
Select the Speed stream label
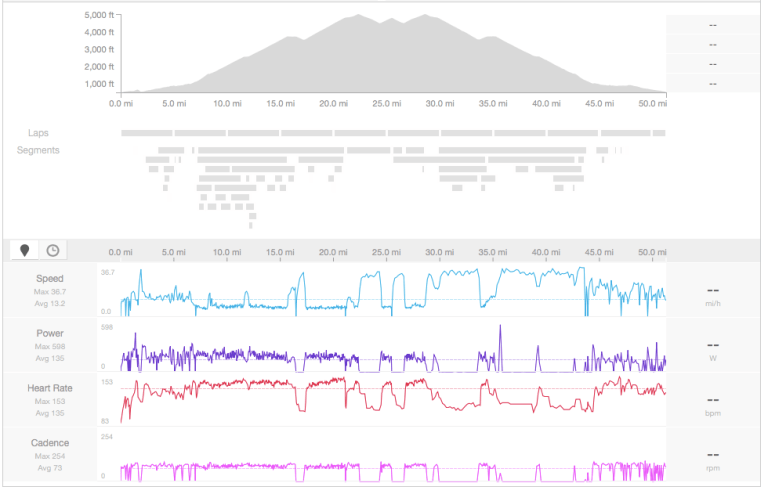click(x=49, y=278)
